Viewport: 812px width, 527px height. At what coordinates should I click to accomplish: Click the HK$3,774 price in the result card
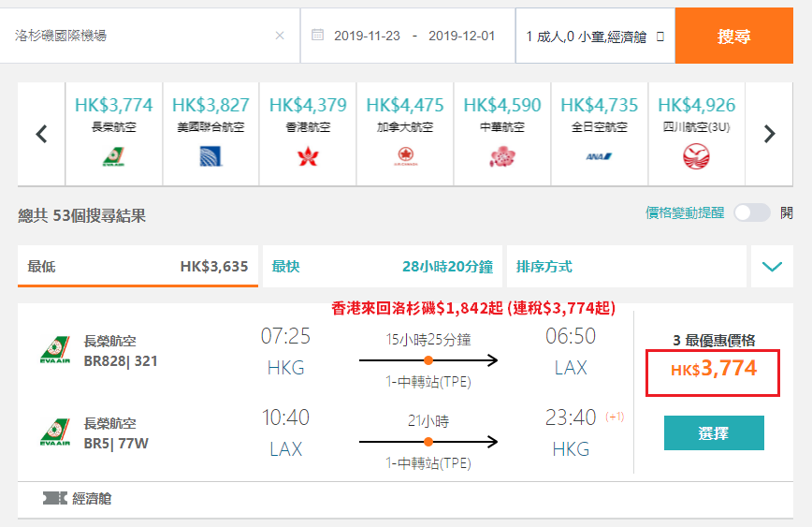[713, 369]
